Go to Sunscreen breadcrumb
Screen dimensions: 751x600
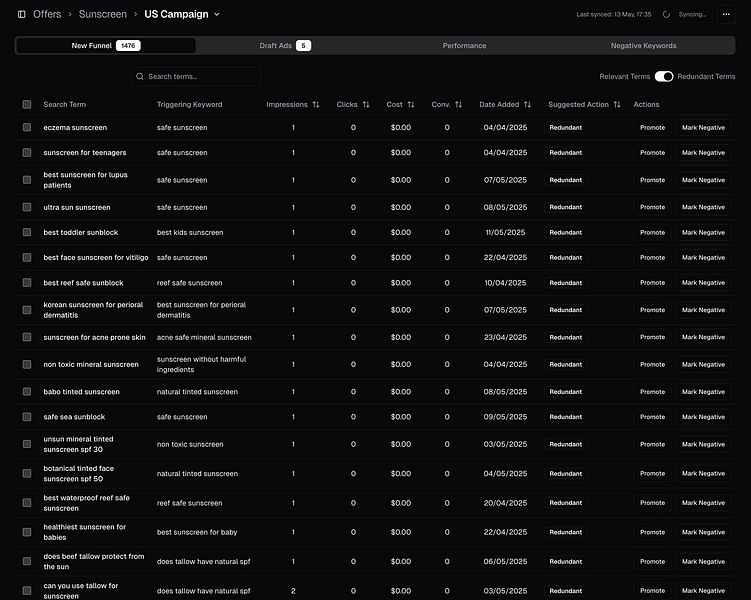pos(102,14)
